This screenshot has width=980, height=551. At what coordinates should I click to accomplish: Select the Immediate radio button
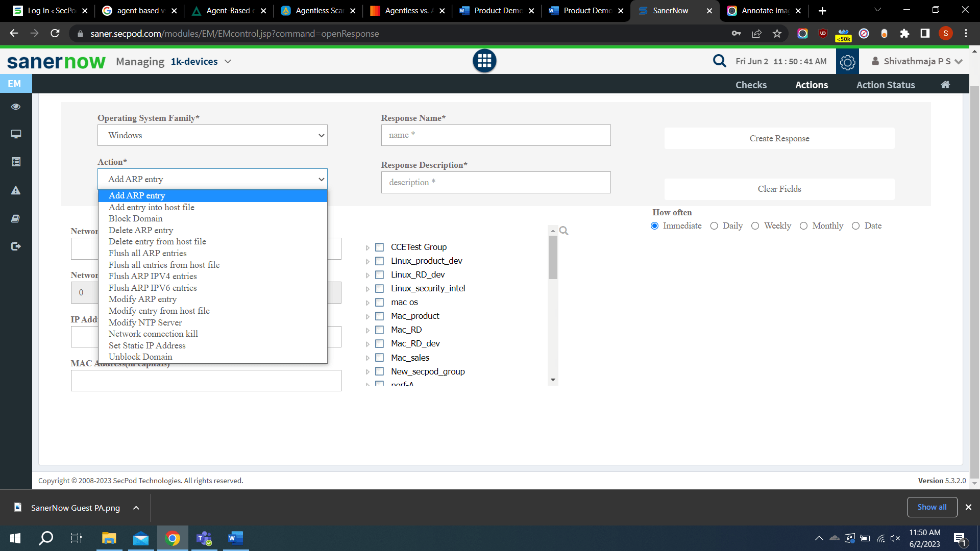(x=654, y=226)
